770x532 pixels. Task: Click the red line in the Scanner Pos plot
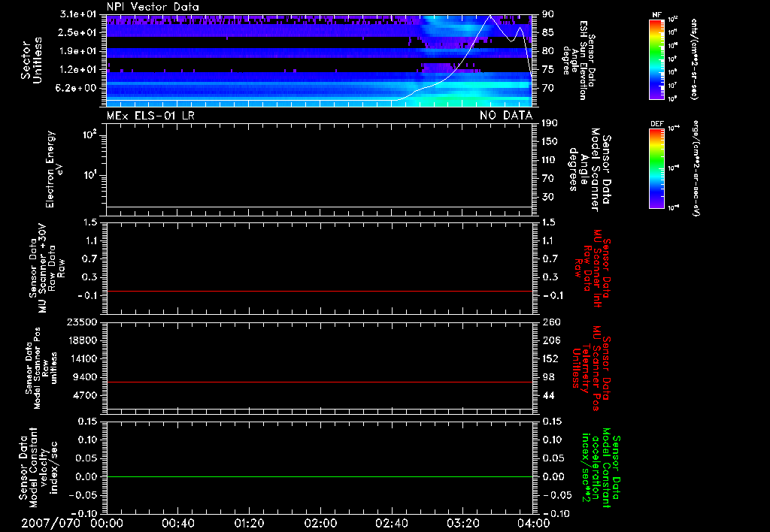[320, 382]
